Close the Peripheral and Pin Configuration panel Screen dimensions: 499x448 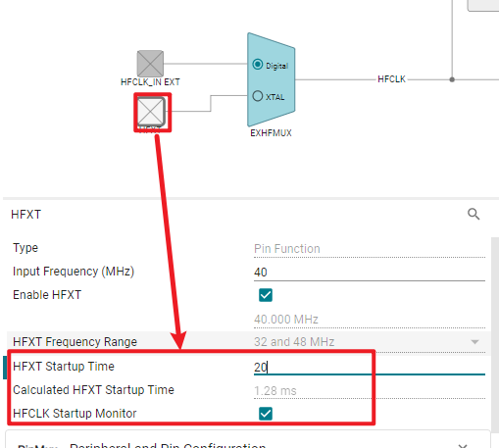click(463, 446)
